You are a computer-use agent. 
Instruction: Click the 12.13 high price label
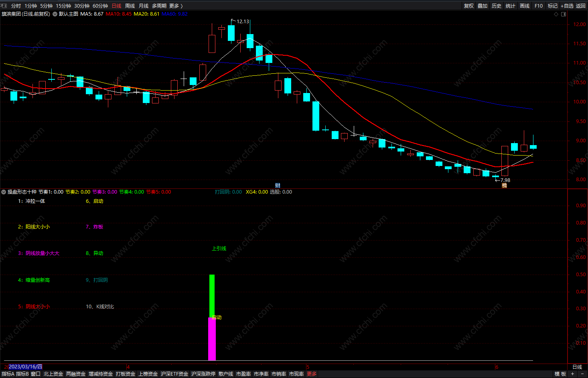pyautogui.click(x=243, y=21)
